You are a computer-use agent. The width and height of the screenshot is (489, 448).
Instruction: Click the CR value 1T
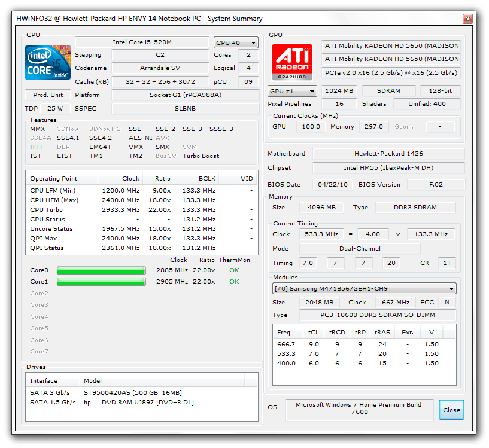click(x=447, y=263)
